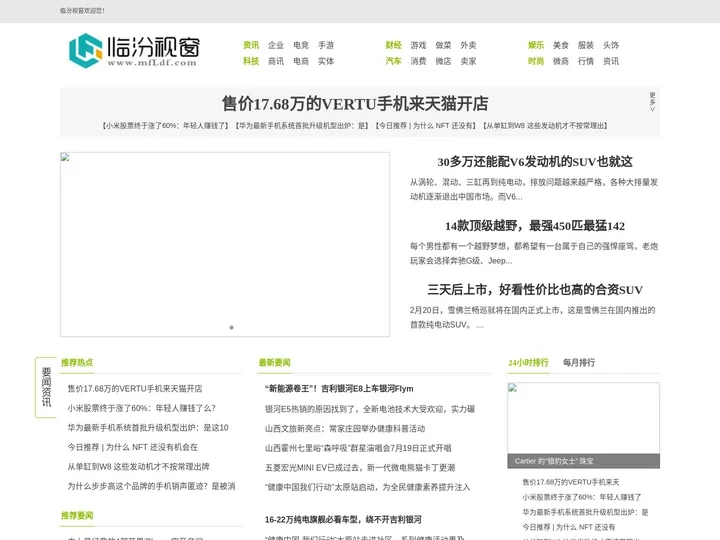This screenshot has height=540, width=720.
Task: Open the 做菜 nav link
Action: [444, 45]
